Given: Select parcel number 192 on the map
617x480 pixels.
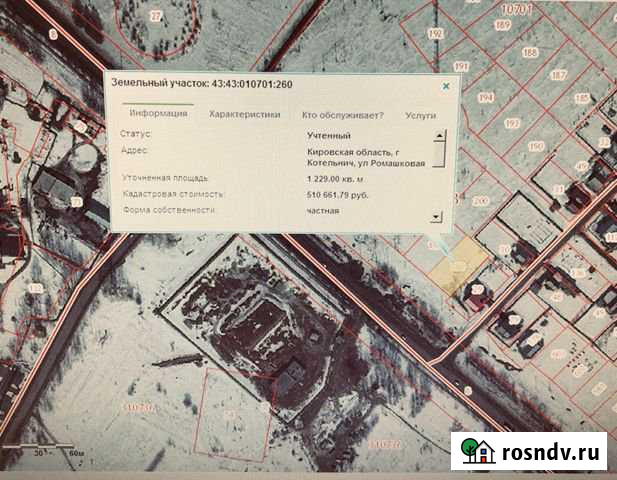Looking at the screenshot, I should 434,33.
